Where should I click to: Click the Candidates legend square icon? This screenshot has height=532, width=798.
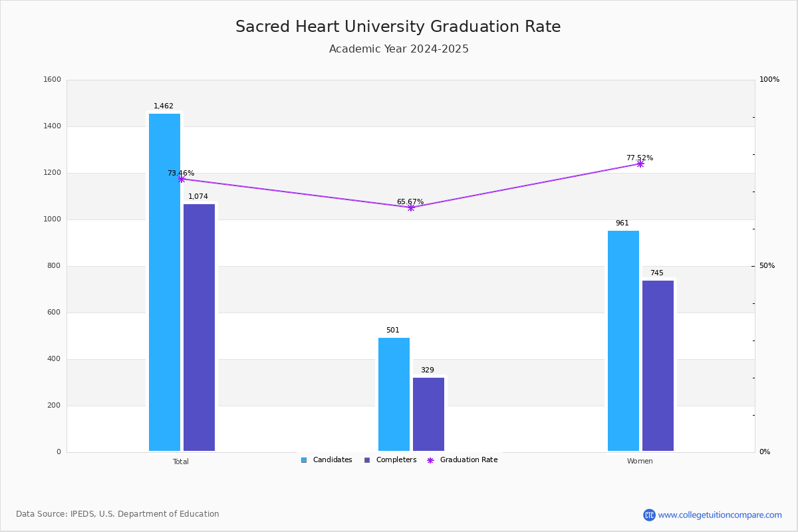[304, 460]
